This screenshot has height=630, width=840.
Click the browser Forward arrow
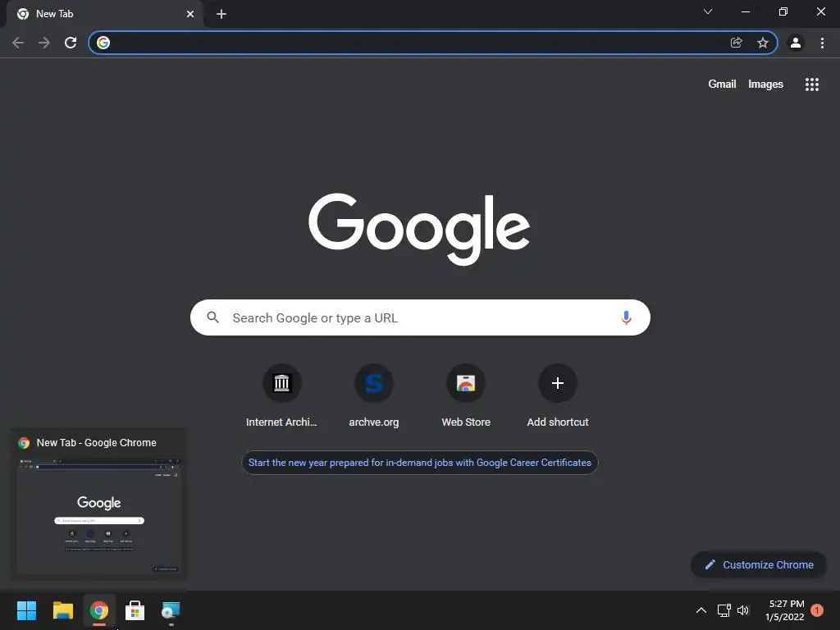[x=44, y=43]
